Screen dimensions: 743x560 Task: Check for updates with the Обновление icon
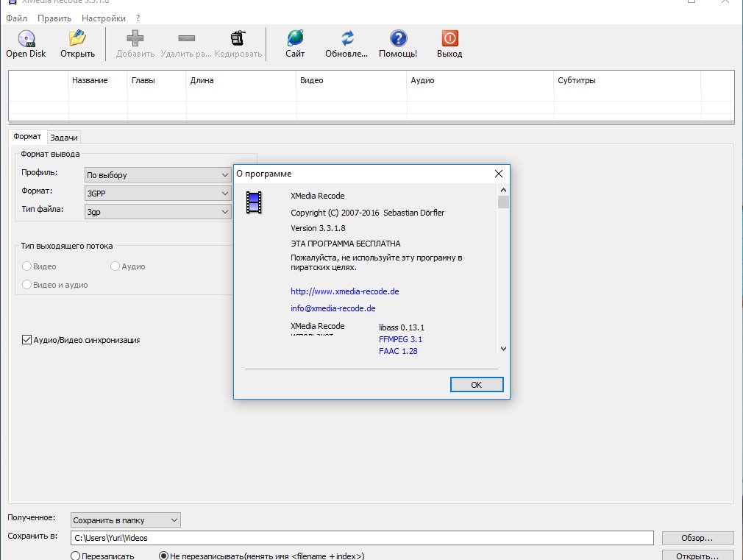[x=347, y=38]
